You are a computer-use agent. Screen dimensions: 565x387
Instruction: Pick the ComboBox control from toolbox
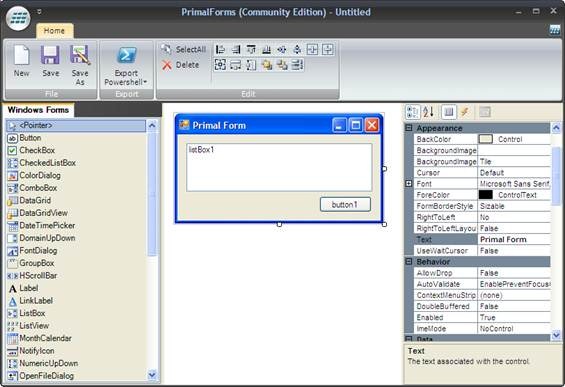click(x=76, y=188)
